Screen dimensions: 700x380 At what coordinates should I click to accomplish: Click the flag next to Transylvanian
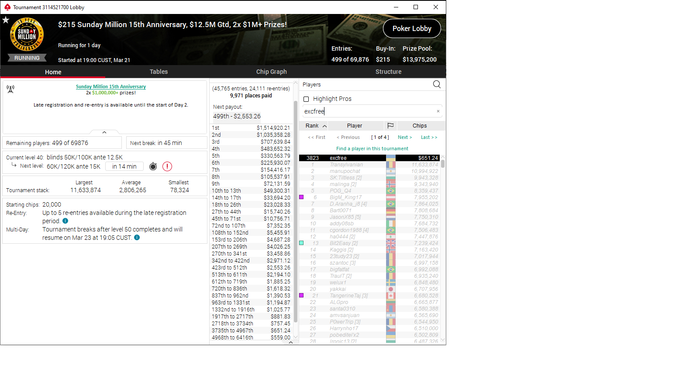[391, 165]
